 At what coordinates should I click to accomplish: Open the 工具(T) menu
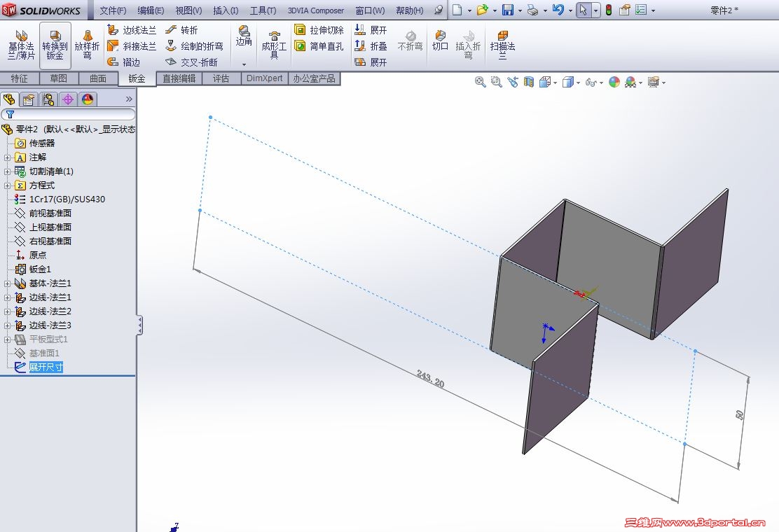tap(263, 10)
